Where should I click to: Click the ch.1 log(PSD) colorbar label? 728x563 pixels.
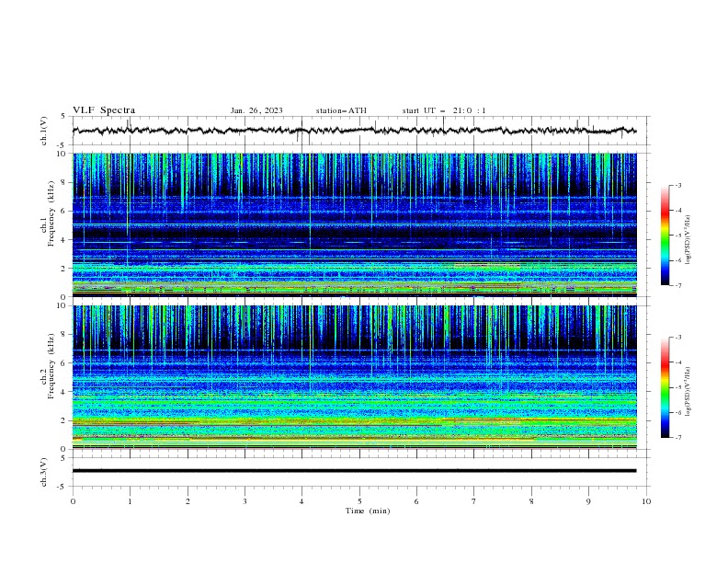pos(688,240)
